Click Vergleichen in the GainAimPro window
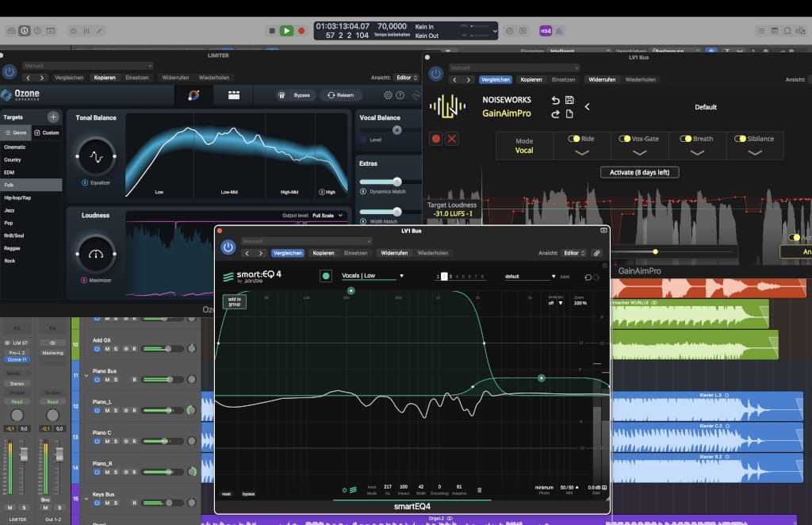812x525 pixels. 495,80
